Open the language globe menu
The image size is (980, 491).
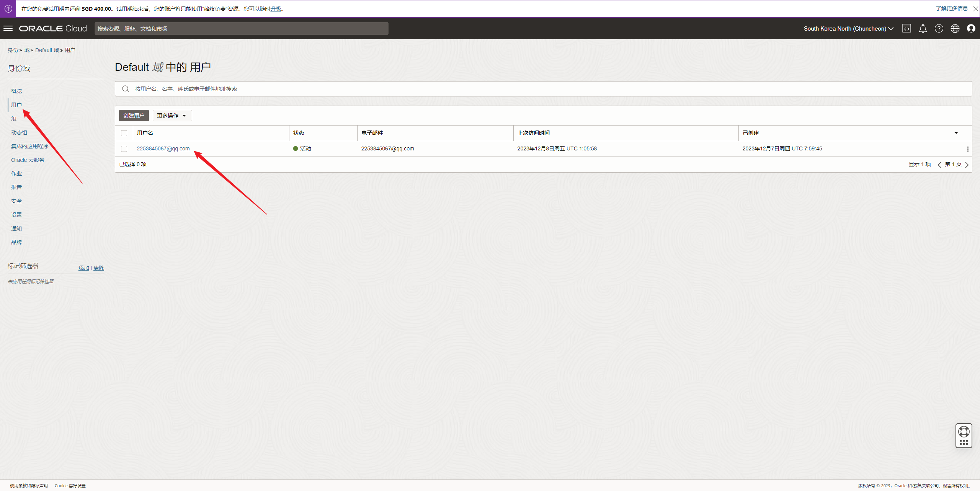point(955,28)
